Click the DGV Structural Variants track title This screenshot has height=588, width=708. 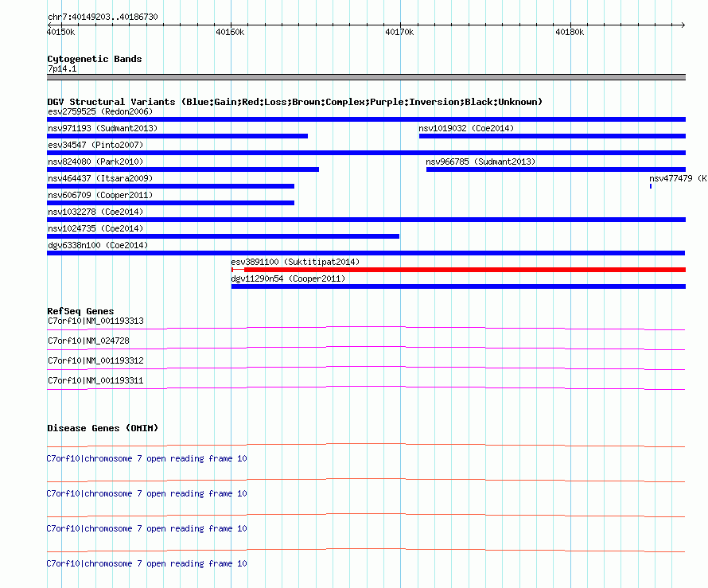(295, 102)
